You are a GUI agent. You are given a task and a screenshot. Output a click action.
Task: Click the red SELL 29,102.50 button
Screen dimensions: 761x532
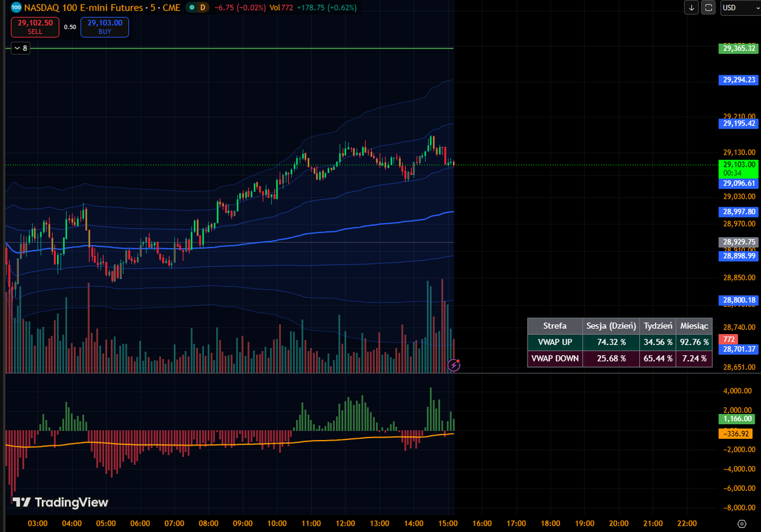(x=35, y=27)
